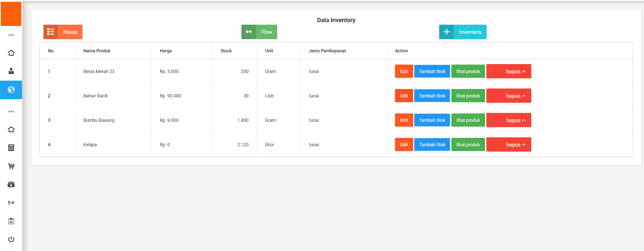
Task: Click lihat produk for Kelapa
Action: (468, 144)
